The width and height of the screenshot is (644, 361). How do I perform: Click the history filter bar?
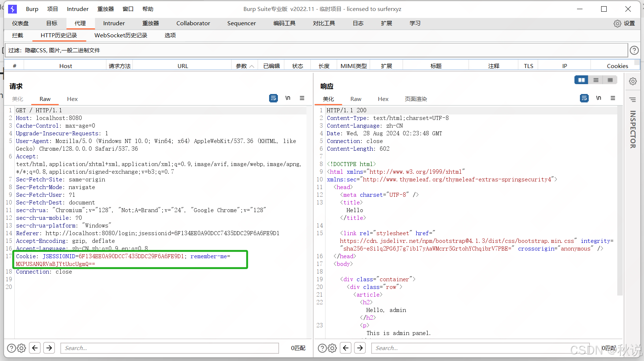pyautogui.click(x=317, y=50)
